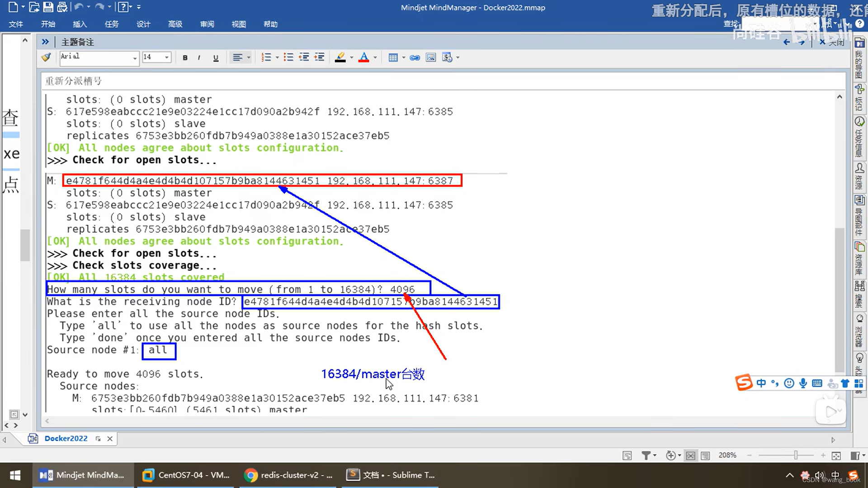
Task: Click the fit map icon in status bar
Action: 836,455
